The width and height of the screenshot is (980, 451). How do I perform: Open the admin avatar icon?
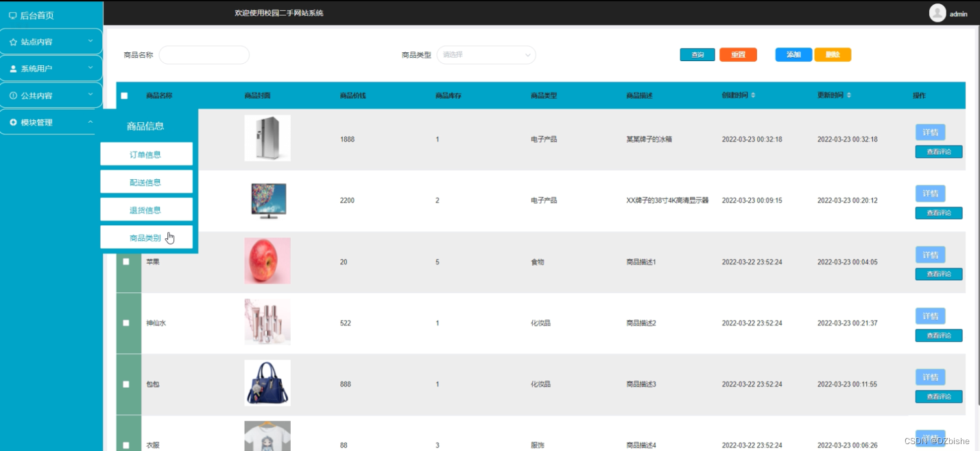pos(937,13)
